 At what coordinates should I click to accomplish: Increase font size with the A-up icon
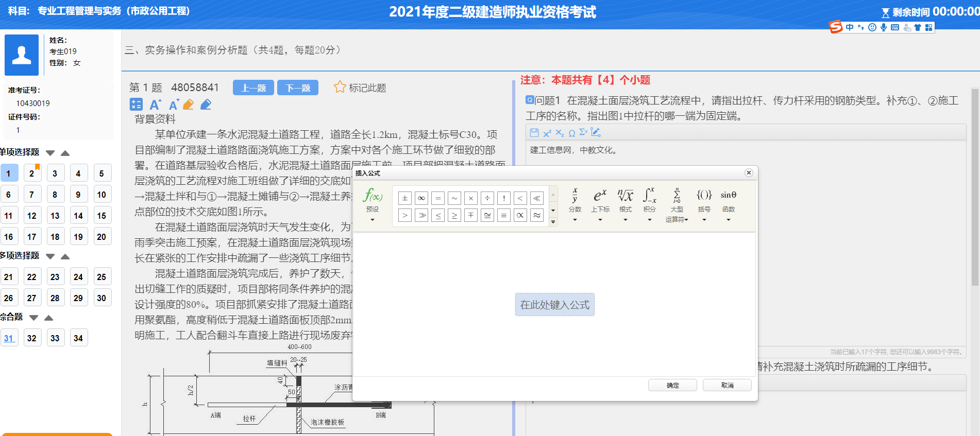tap(155, 104)
